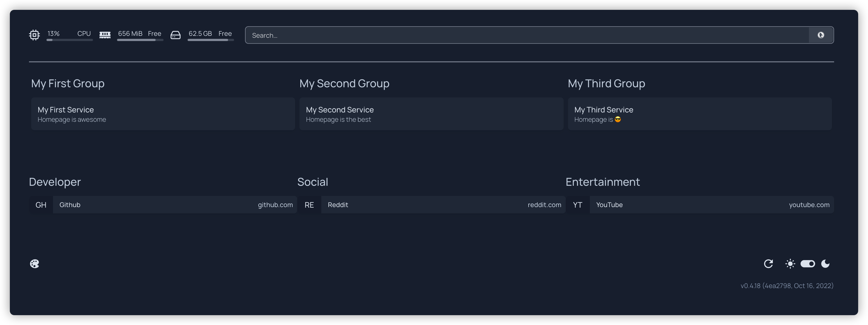Viewport: 868px width, 325px height.
Task: Open the color palette theme picker
Action: pos(34,264)
